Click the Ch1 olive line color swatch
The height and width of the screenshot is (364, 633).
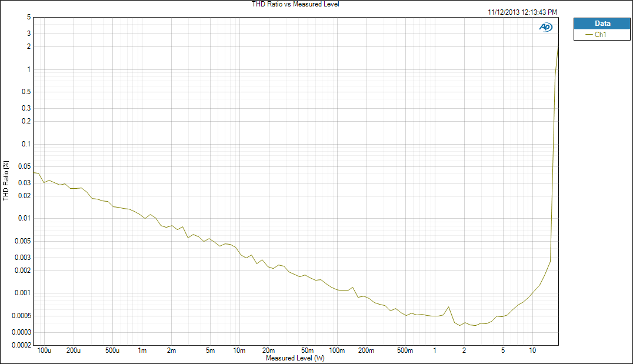tap(589, 35)
